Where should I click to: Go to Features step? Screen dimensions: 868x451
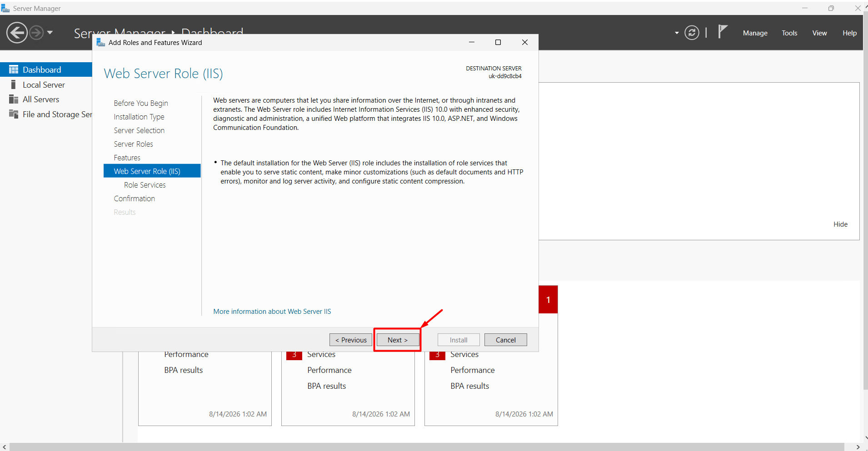point(127,158)
